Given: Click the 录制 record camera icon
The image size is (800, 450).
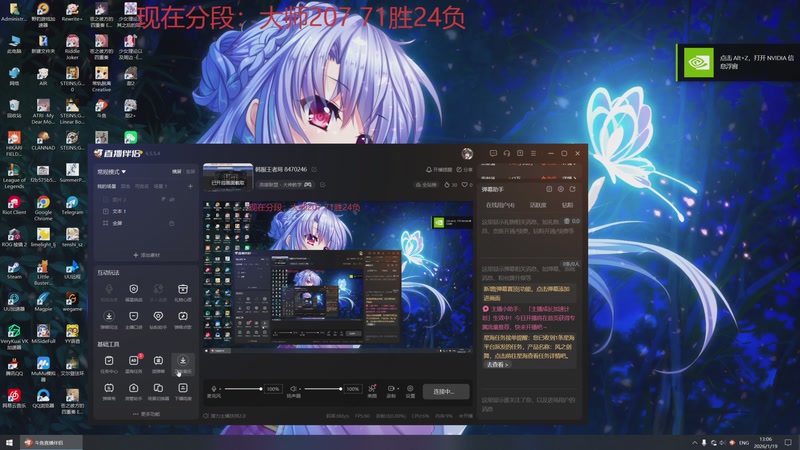Looking at the screenshot, I should pos(390,389).
